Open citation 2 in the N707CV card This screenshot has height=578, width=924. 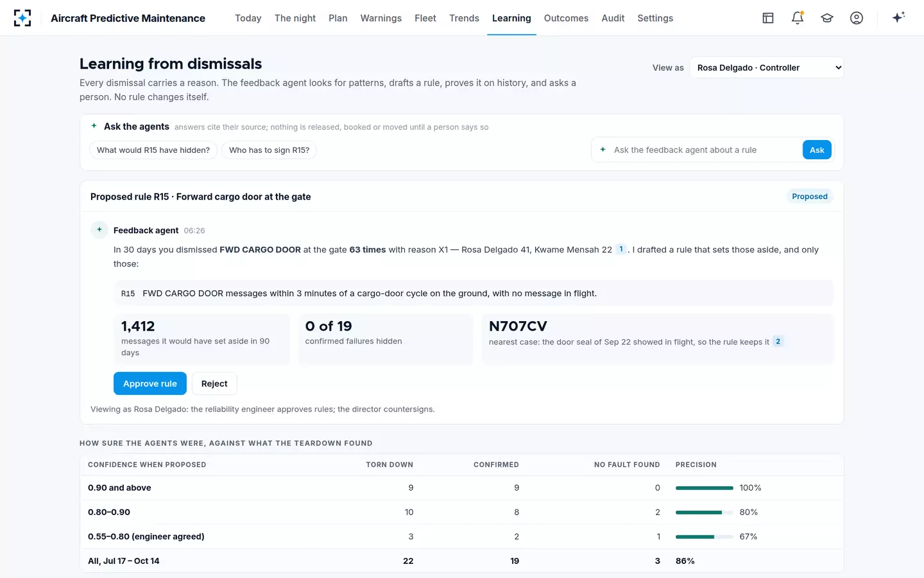(x=778, y=342)
